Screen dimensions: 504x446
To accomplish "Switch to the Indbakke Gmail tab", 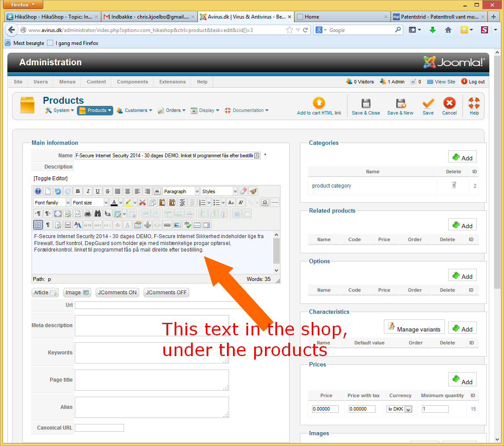I will [150, 17].
